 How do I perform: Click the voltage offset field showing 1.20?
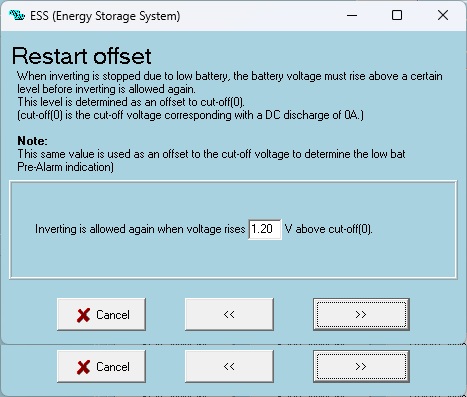pyautogui.click(x=265, y=229)
